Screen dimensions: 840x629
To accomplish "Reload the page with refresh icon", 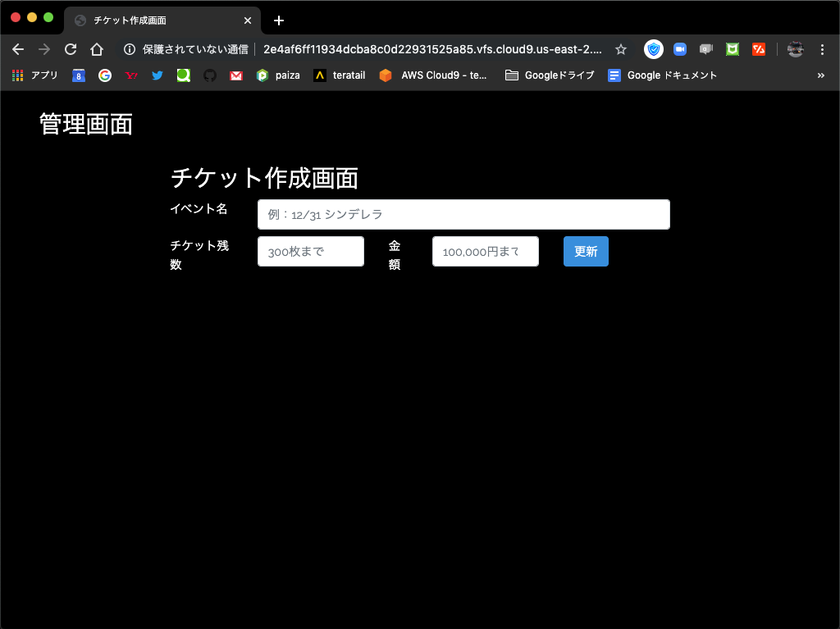I will [71, 49].
